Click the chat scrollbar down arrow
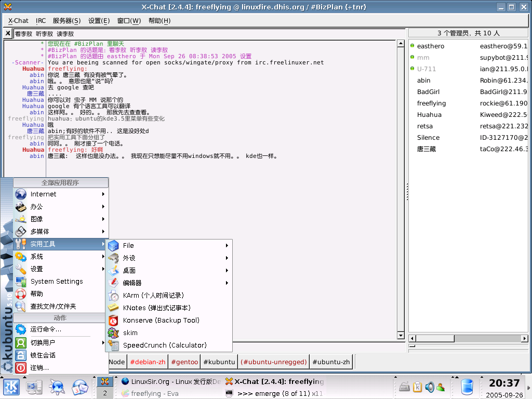The image size is (532, 399). (401, 336)
